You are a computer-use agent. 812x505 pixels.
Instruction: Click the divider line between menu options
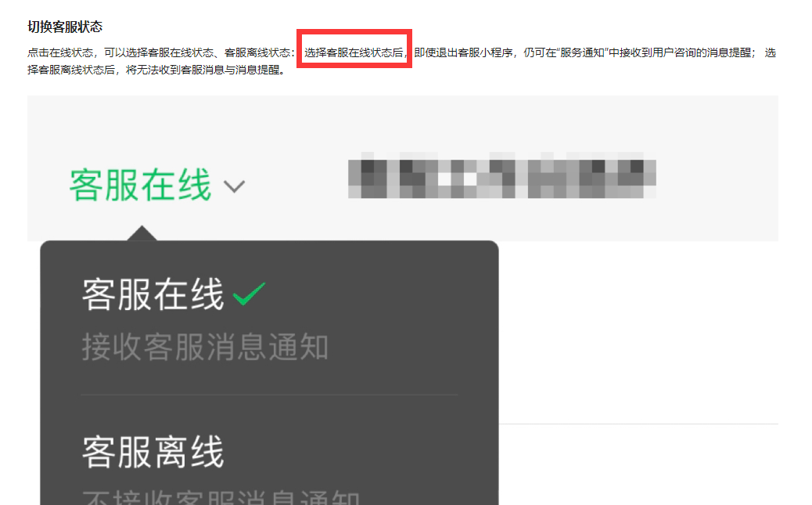(x=269, y=395)
